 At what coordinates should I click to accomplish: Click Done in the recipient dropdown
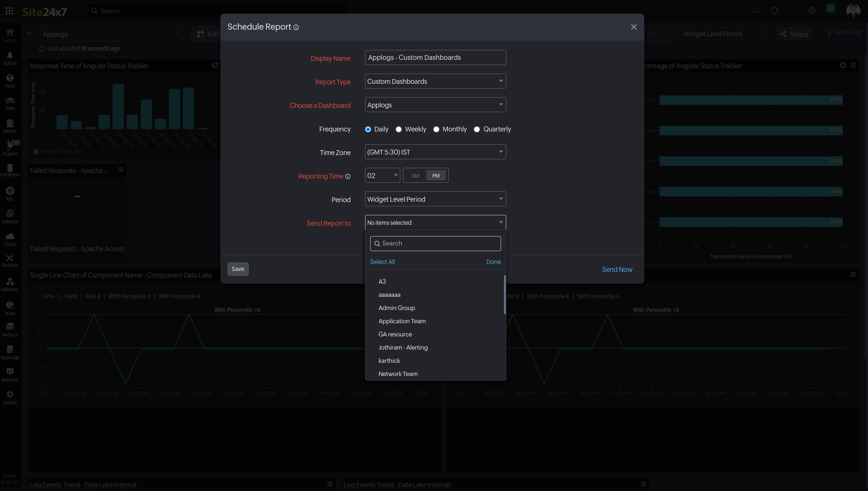494,262
